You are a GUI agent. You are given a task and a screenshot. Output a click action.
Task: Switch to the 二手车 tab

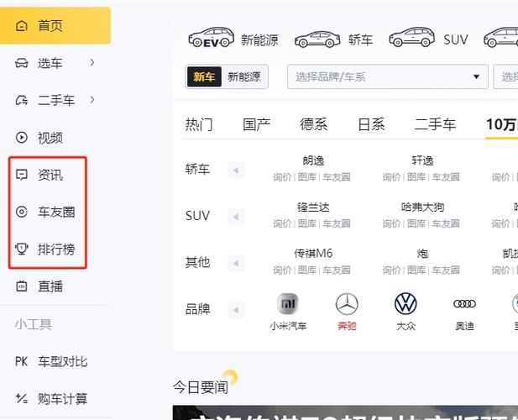[x=435, y=125]
